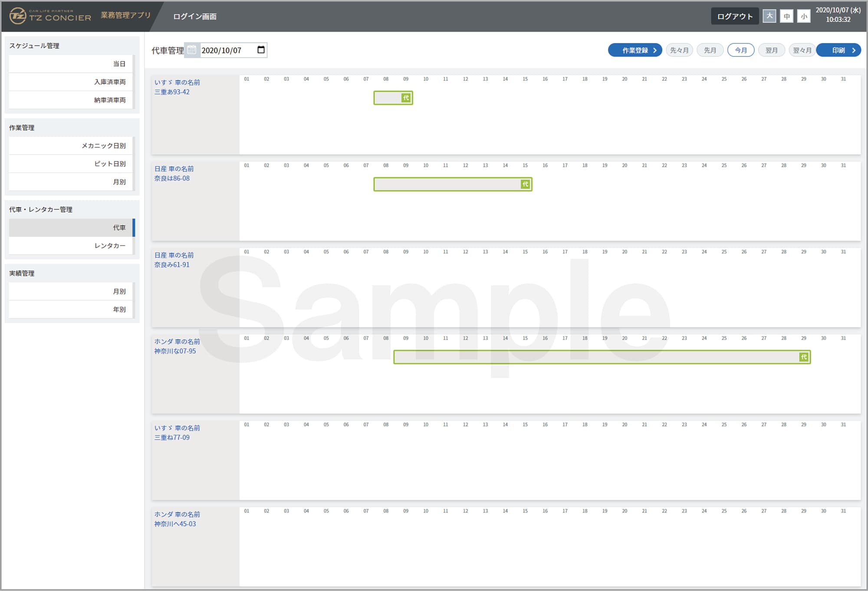Click the grey calendar icon beside the date
This screenshot has height=591, width=868.
(191, 50)
